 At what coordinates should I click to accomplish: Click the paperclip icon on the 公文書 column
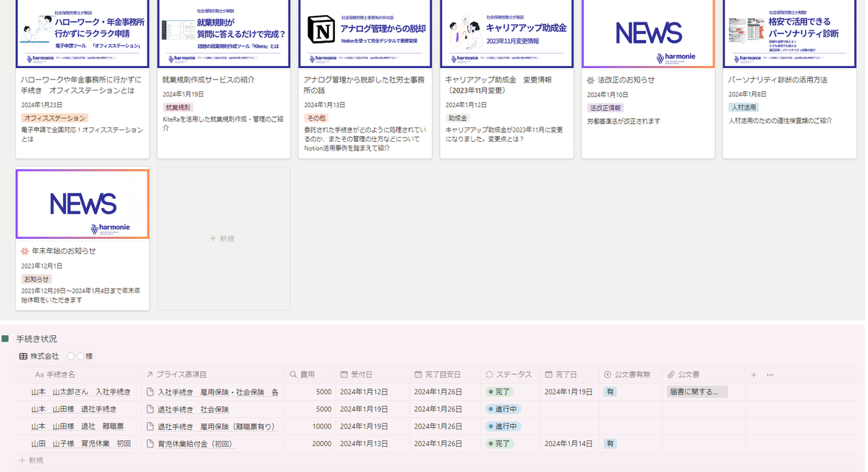671,374
